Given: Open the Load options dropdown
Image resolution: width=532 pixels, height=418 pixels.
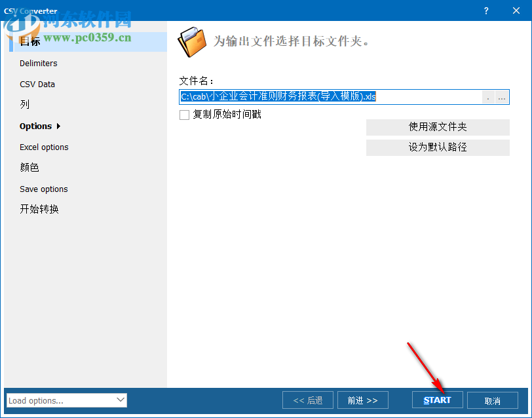Looking at the screenshot, I should (66, 400).
